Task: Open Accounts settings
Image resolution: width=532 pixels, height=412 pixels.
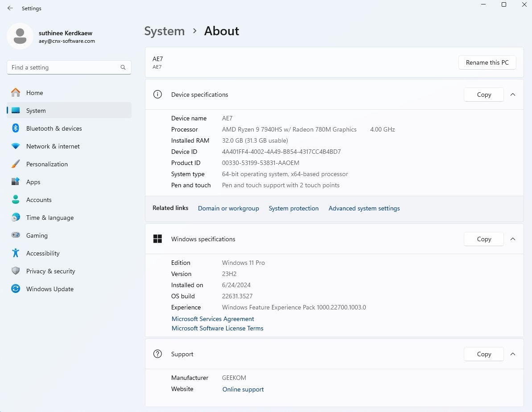Action: coord(69,200)
